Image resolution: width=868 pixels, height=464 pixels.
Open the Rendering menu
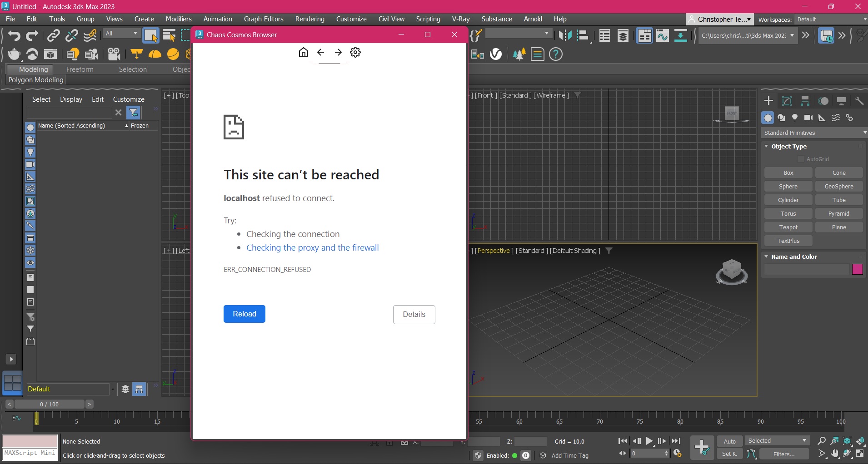pyautogui.click(x=310, y=19)
